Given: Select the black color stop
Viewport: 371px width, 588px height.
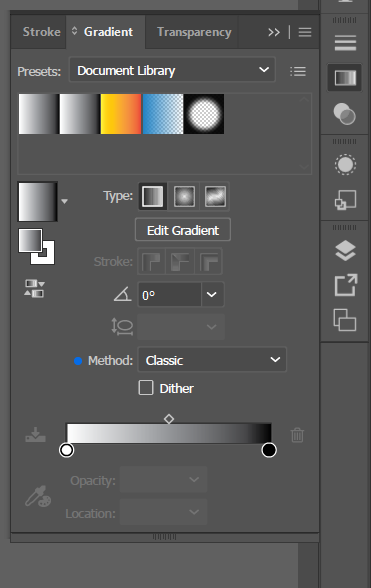Looking at the screenshot, I should click(x=269, y=450).
